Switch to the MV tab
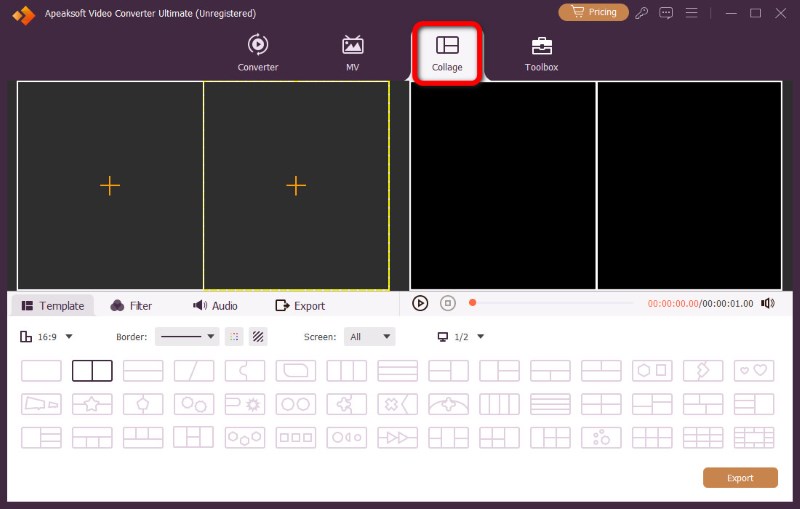This screenshot has height=509, width=800. [353, 53]
